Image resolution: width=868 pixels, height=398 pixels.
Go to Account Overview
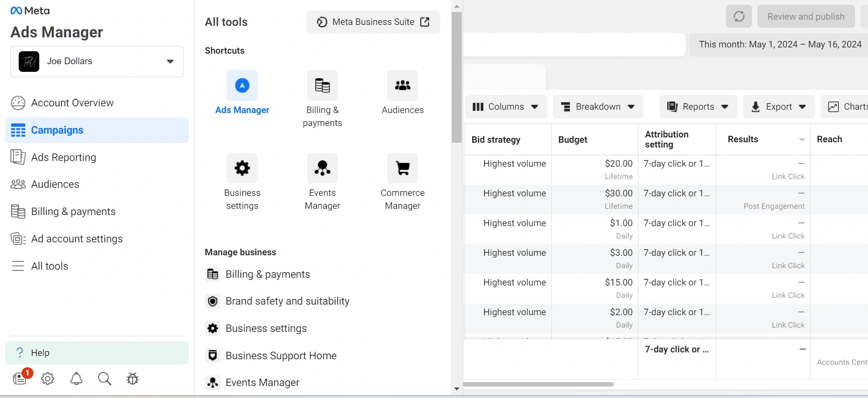click(x=97, y=103)
